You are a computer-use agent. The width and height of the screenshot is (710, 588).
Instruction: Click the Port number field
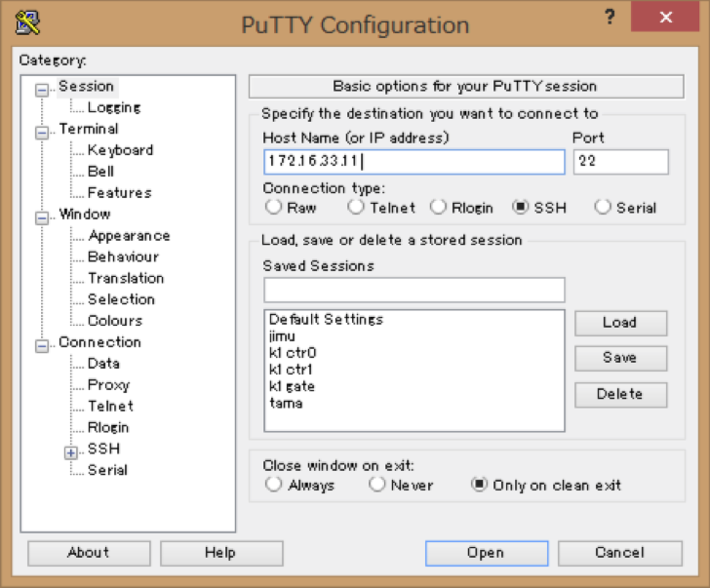pos(620,162)
